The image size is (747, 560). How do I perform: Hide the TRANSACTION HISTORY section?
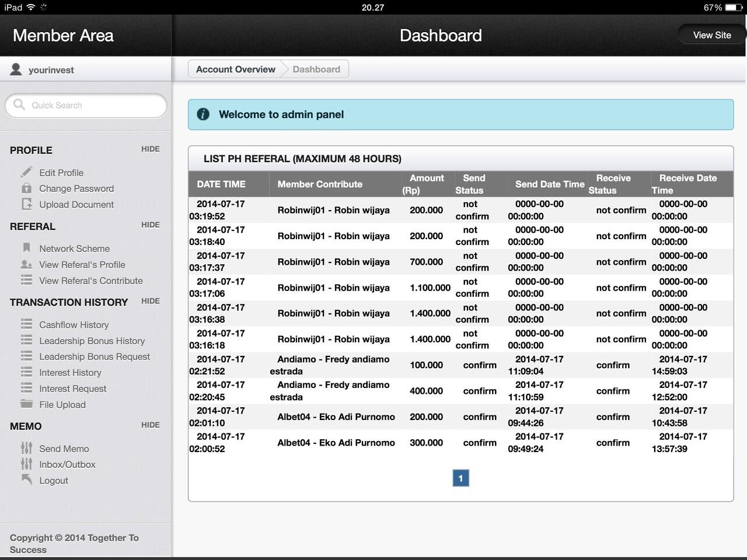pos(151,301)
